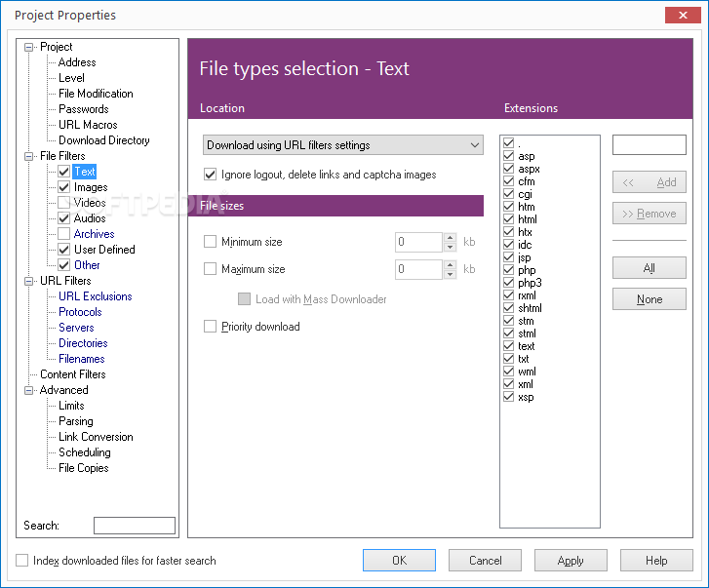
Task: Toggle the Archives file filter checkbox
Action: pyautogui.click(x=64, y=234)
